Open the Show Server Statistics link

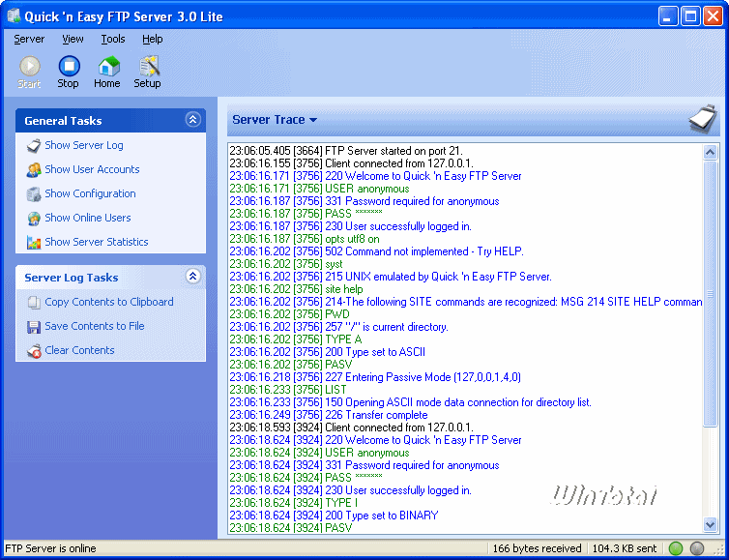pyautogui.click(x=97, y=243)
